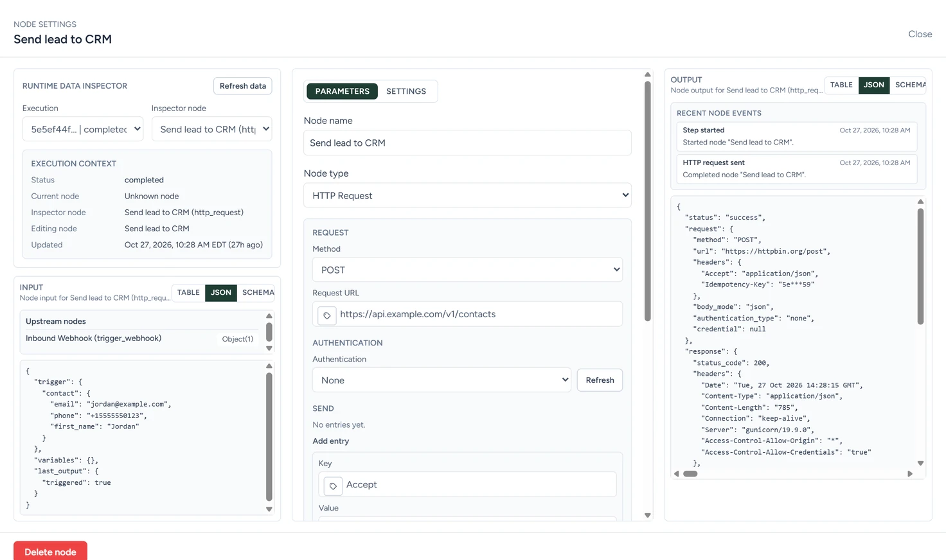The image size is (946, 560).
Task: Click the "No entries yet." text
Action: pyautogui.click(x=339, y=425)
